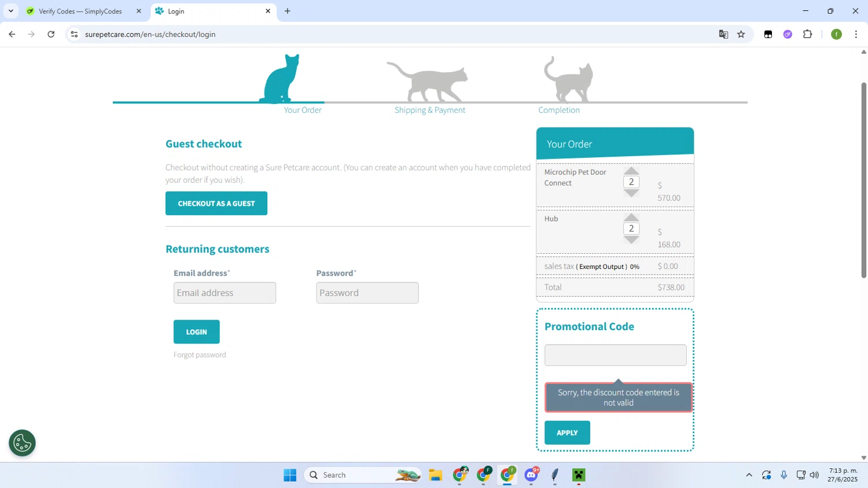Open the Chrome three-dot menu
The height and width of the screenshot is (488, 868).
(856, 34)
